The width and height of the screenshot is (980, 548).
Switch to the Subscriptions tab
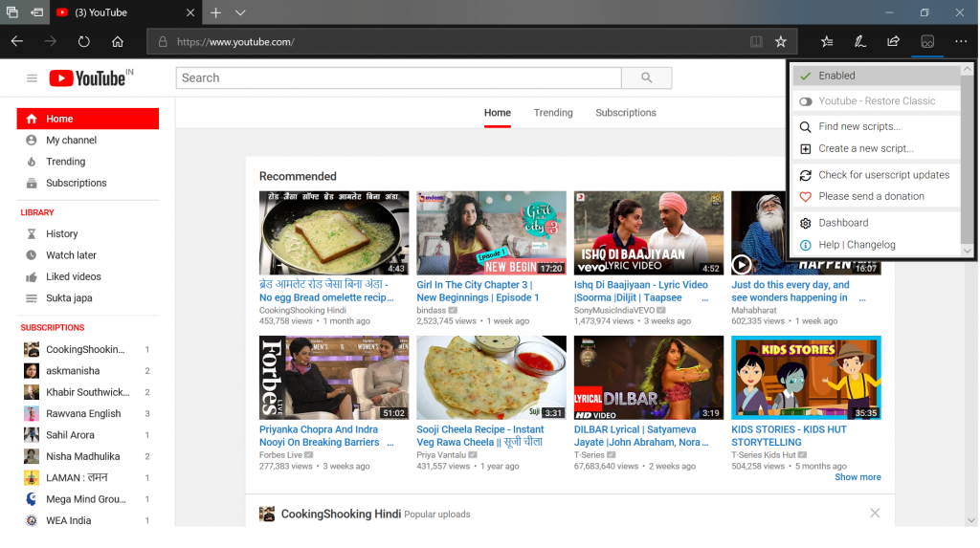click(626, 113)
